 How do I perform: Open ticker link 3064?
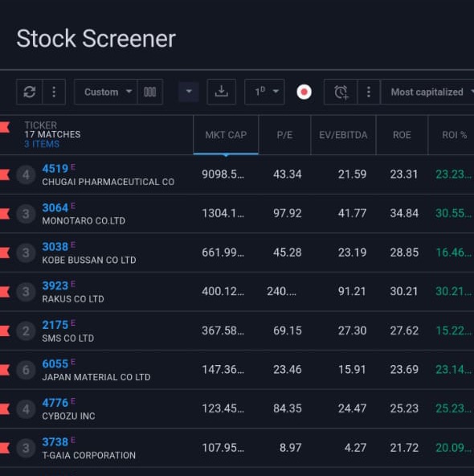tap(55, 208)
